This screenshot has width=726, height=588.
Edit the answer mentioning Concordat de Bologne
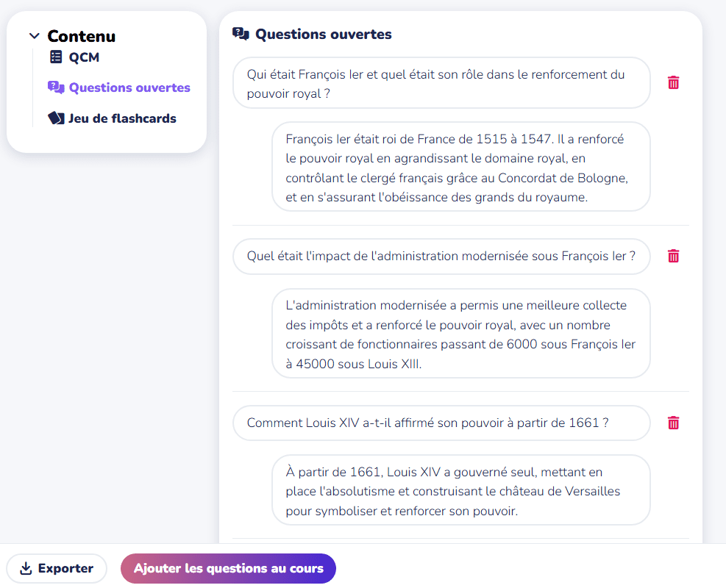(460, 167)
